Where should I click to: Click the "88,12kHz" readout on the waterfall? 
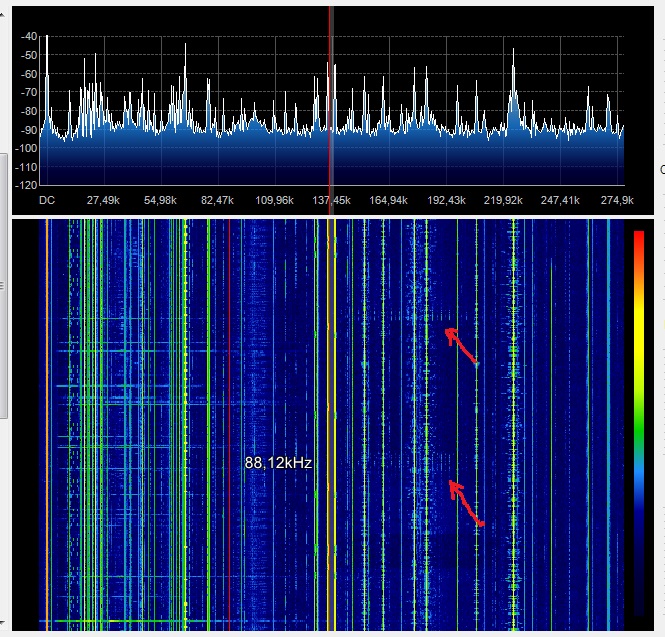click(278, 463)
